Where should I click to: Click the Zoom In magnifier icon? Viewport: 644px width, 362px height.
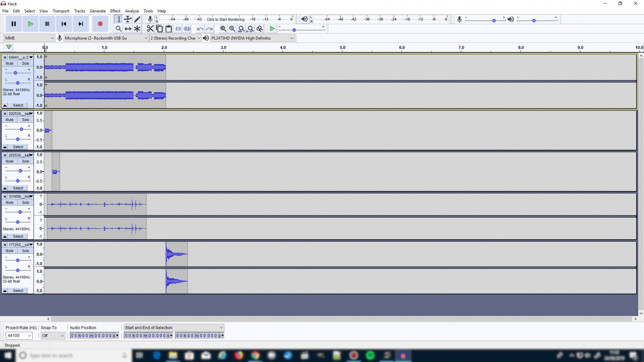(x=223, y=29)
